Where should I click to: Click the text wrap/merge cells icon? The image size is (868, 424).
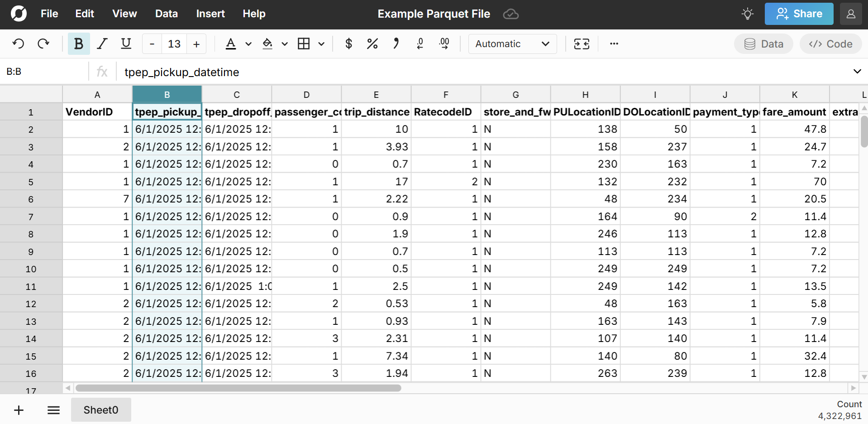point(582,44)
